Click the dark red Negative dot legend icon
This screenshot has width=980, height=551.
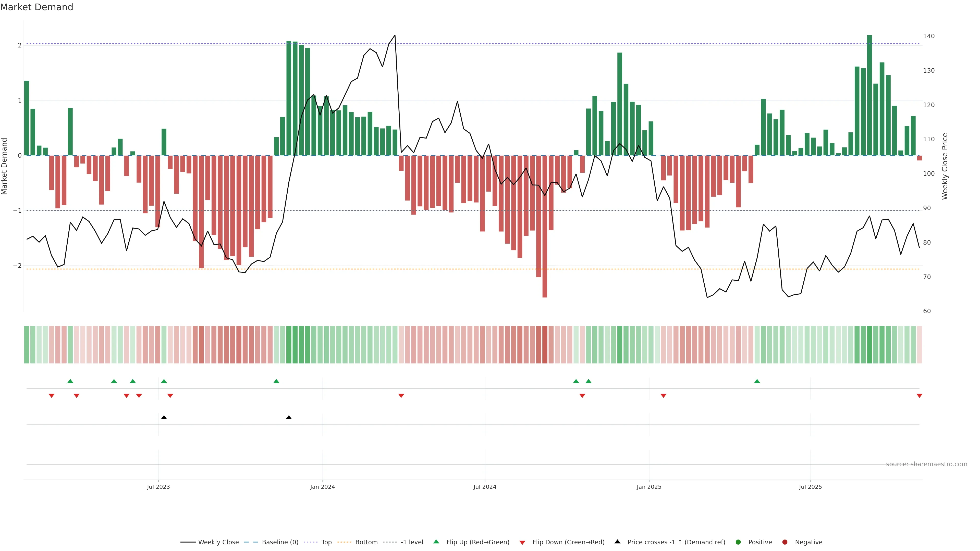point(785,542)
